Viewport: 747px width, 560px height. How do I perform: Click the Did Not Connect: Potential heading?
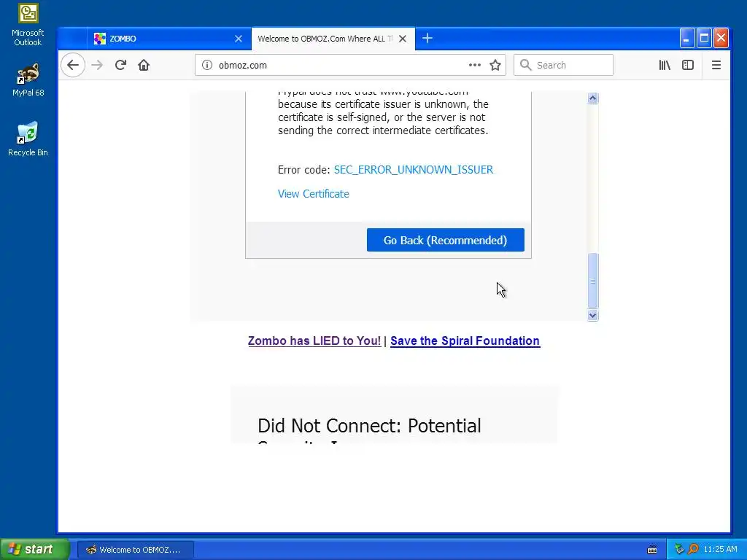[369, 426]
